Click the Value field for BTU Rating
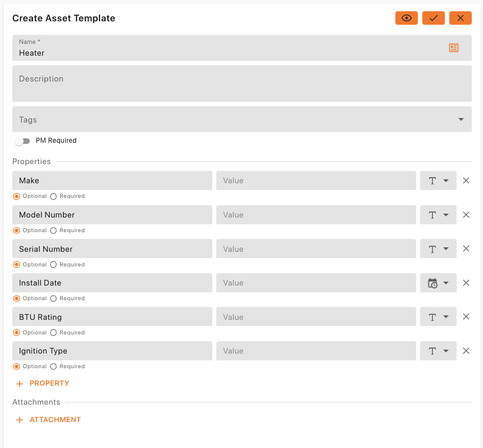Image resolution: width=483 pixels, height=448 pixels. click(x=316, y=316)
